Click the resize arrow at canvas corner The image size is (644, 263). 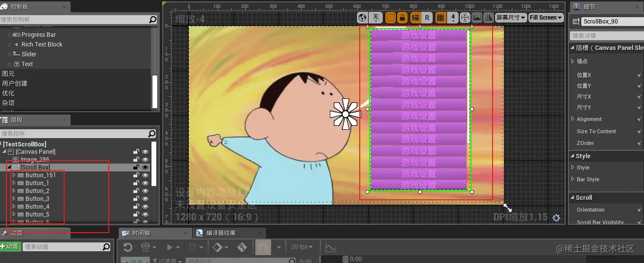(x=508, y=208)
